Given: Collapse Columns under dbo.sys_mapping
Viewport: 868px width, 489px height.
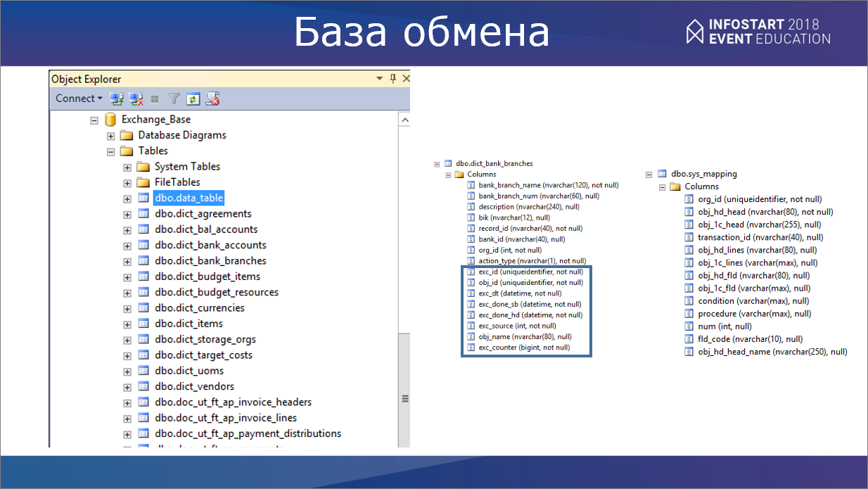Looking at the screenshot, I should tap(662, 187).
